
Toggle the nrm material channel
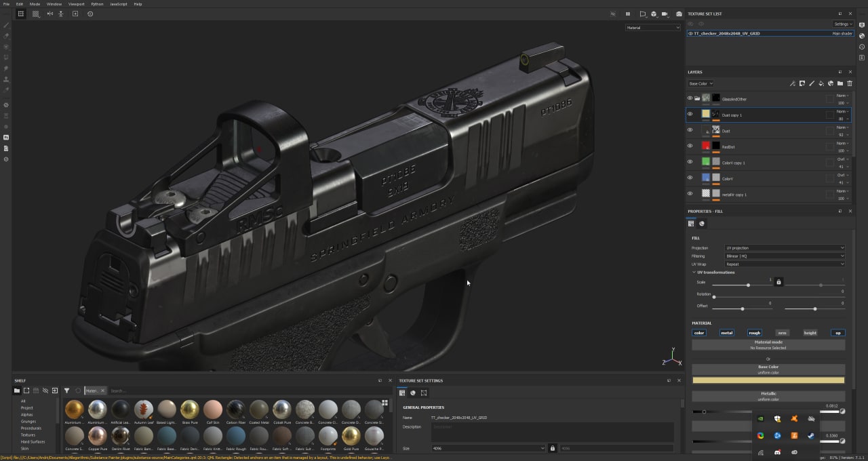782,333
